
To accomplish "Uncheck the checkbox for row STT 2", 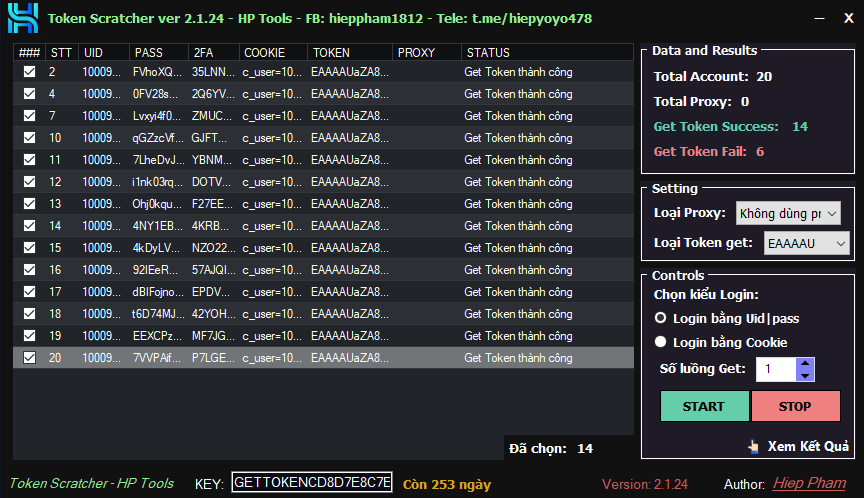I will click(x=29, y=72).
